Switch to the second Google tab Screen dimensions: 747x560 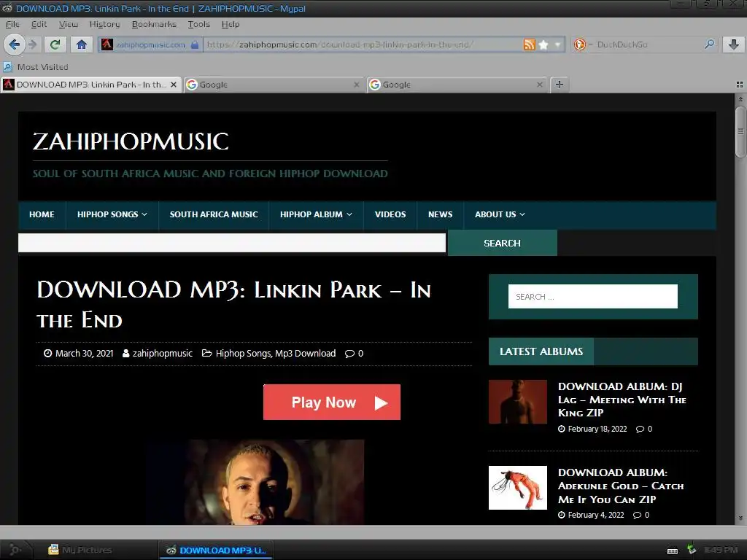[x=457, y=85]
